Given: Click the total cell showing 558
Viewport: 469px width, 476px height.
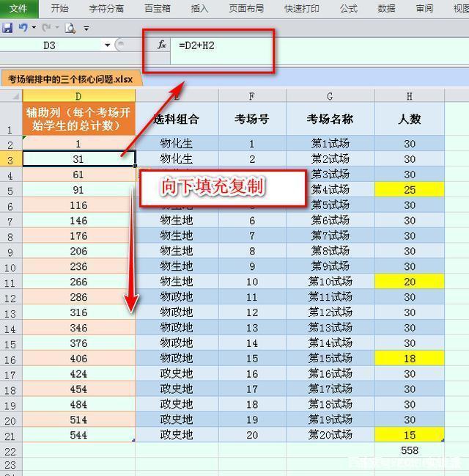Looking at the screenshot, I should 410,450.
